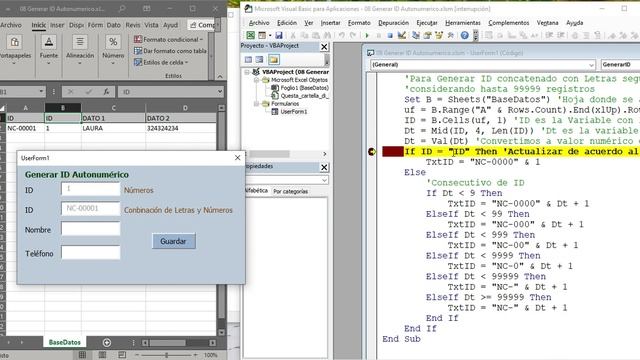This screenshot has width=640, height=360.
Task: Click the Reset stop square icon in VBA toolbar
Action: (x=390, y=36)
